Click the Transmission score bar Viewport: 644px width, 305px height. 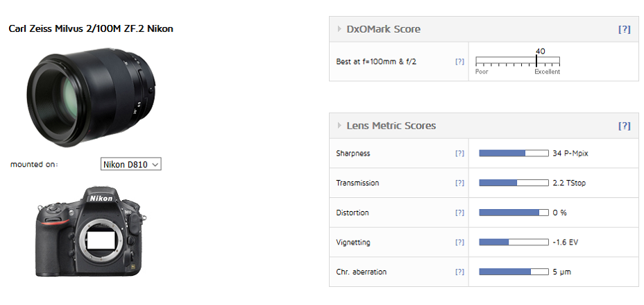[x=513, y=183]
